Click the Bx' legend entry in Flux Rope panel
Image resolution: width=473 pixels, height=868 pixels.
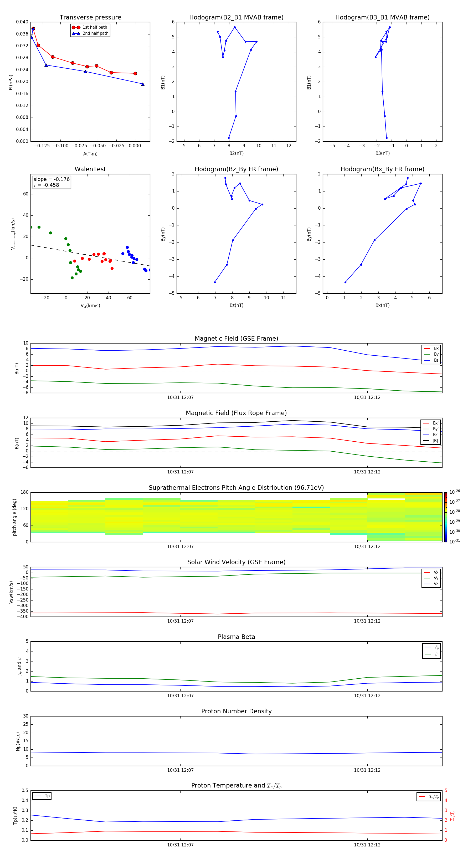[431, 423]
